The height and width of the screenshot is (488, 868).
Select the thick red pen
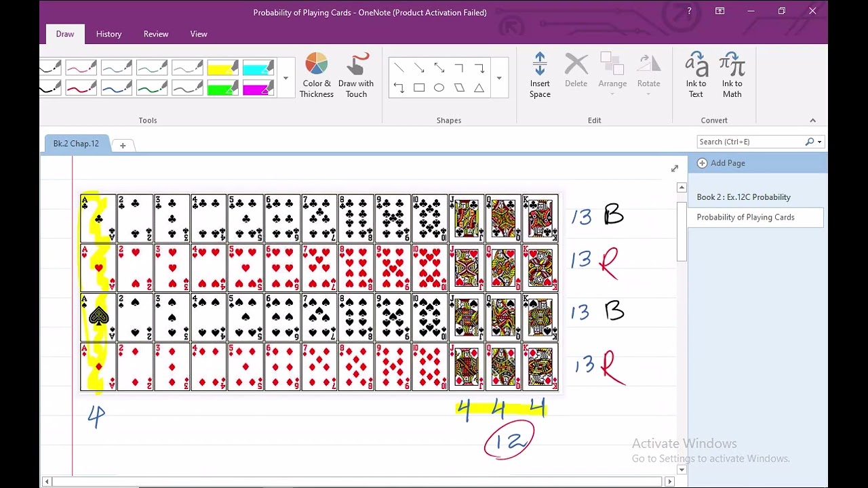point(81,88)
